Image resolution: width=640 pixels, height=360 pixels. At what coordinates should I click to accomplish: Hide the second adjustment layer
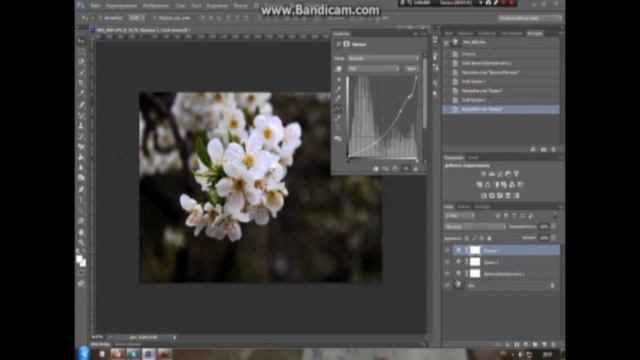[x=447, y=262]
